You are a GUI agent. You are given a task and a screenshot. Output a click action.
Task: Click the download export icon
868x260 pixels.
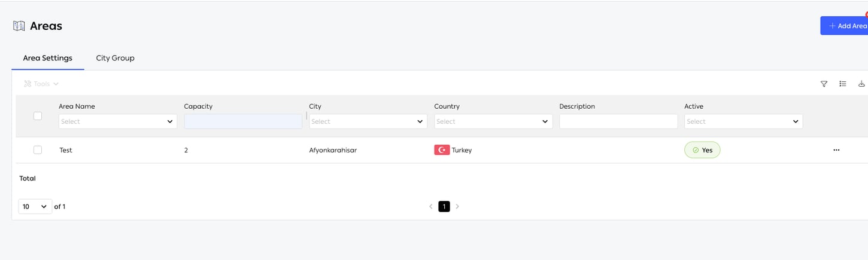coord(862,84)
